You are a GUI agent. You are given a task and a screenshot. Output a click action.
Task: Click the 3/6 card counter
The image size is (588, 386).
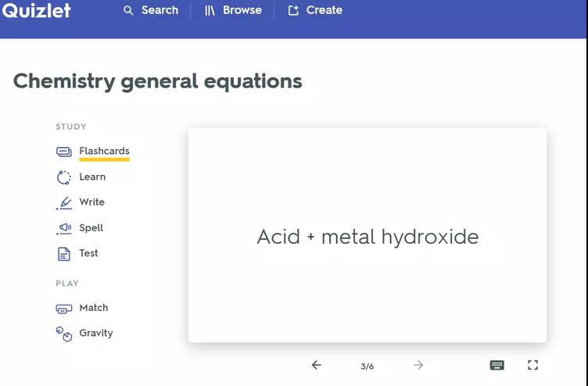(367, 366)
